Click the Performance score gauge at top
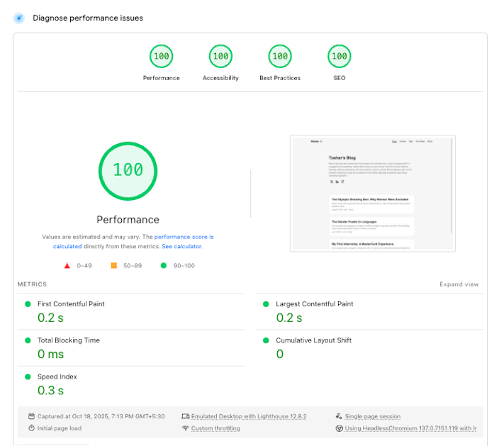The width and height of the screenshot is (504, 446). 161,57
